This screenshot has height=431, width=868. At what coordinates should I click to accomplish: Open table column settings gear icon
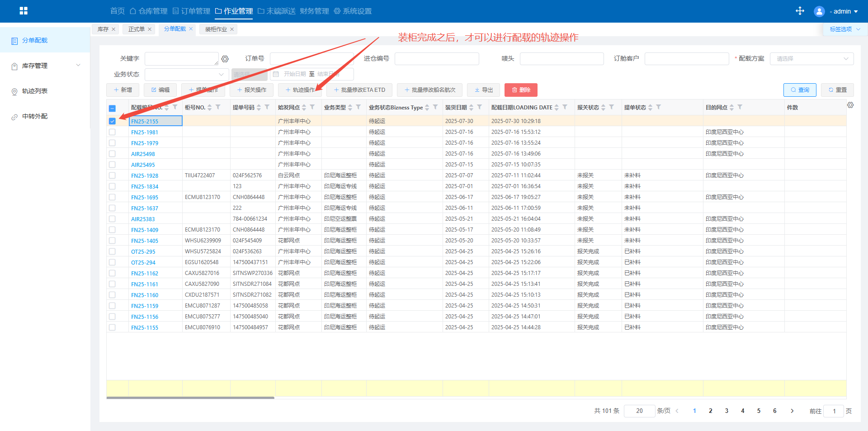coord(850,105)
